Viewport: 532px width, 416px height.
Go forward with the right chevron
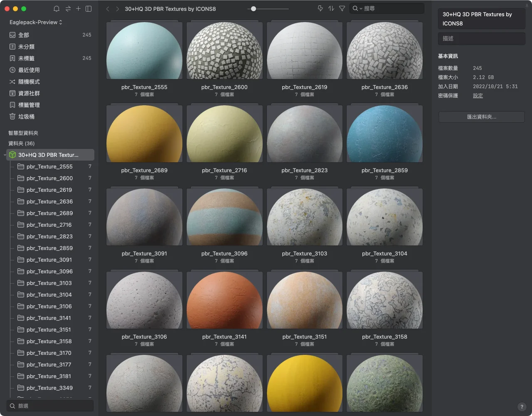pos(118,9)
